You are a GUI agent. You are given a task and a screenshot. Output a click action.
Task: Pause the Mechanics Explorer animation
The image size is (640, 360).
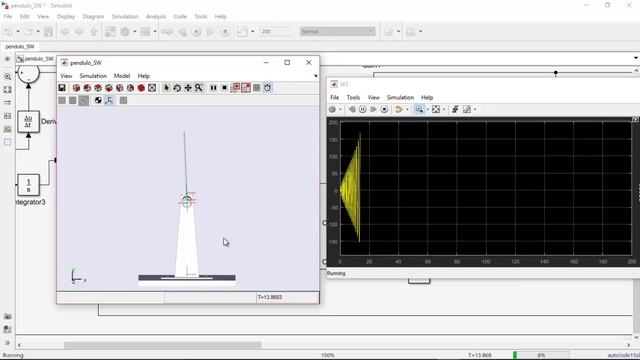(213, 88)
